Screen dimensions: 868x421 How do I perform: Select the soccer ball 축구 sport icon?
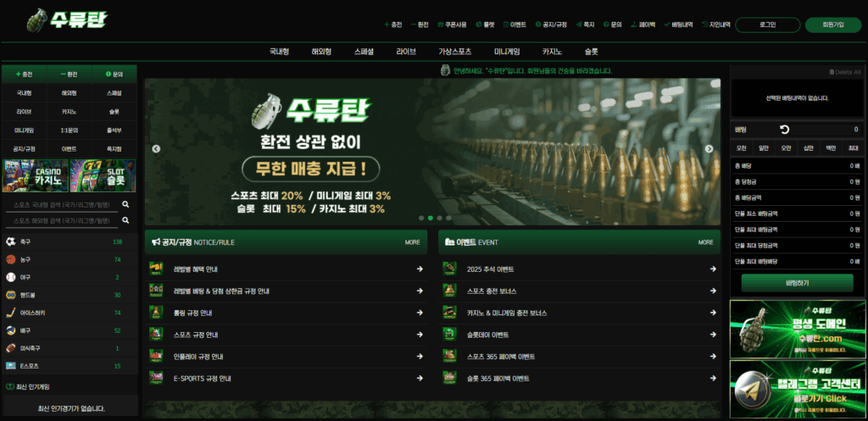coord(10,241)
